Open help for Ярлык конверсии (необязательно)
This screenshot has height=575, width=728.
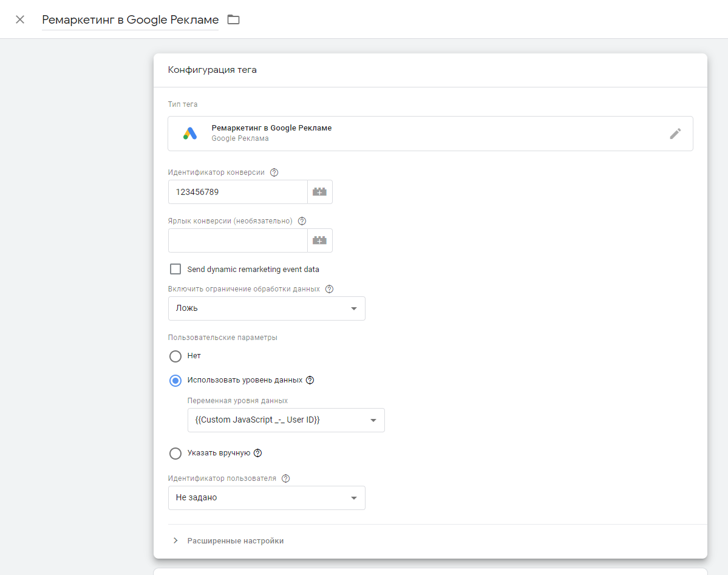pyautogui.click(x=302, y=221)
